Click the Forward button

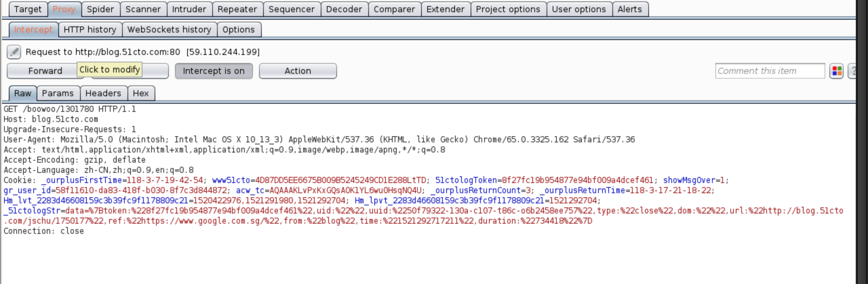coord(45,71)
